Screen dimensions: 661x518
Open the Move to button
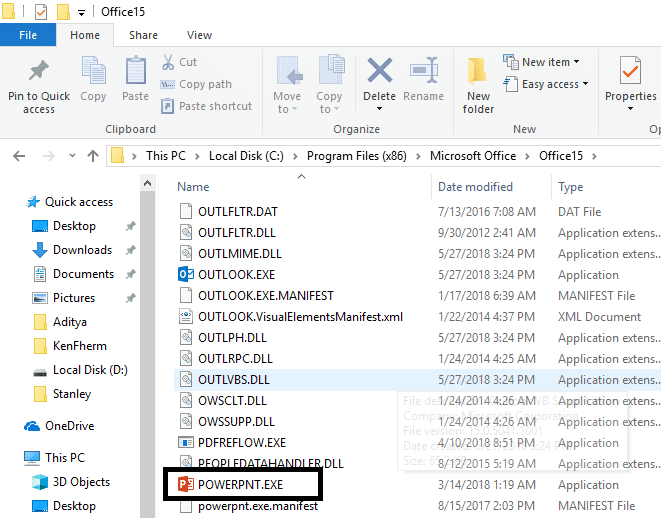click(x=287, y=85)
